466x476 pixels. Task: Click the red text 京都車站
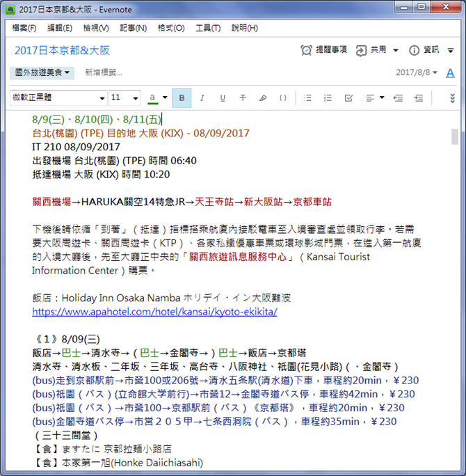pyautogui.click(x=312, y=202)
